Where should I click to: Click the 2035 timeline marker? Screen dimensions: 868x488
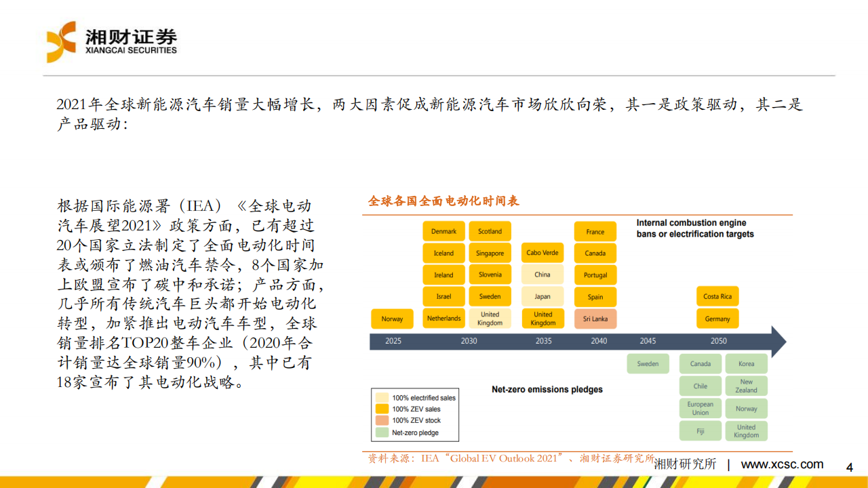[543, 341]
